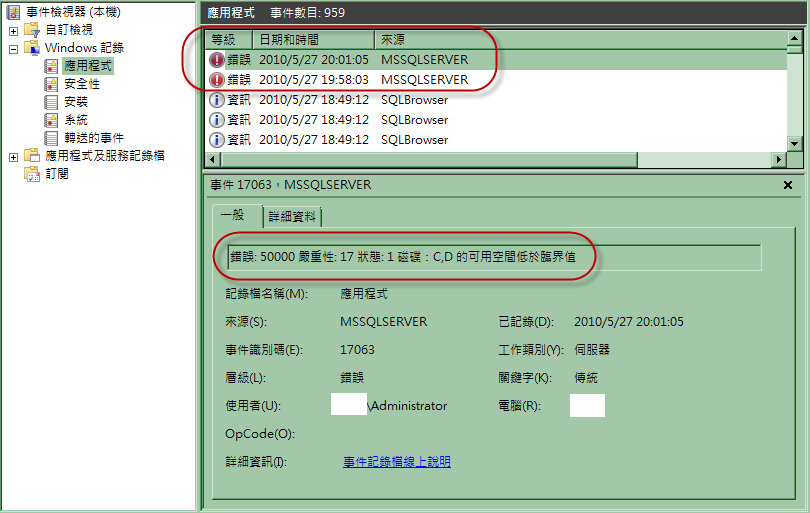This screenshot has height=513, width=810.
Task: Open the 轉送的事件 log
Action: point(94,138)
